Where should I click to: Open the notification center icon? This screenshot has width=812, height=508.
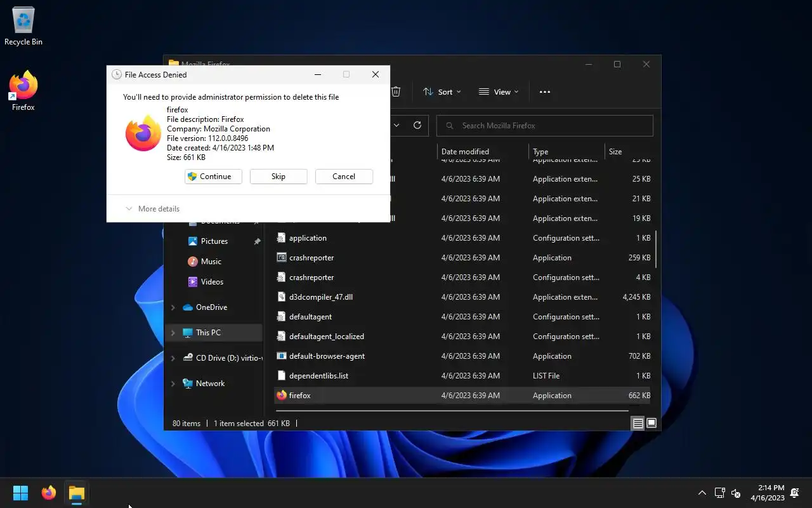tap(796, 493)
